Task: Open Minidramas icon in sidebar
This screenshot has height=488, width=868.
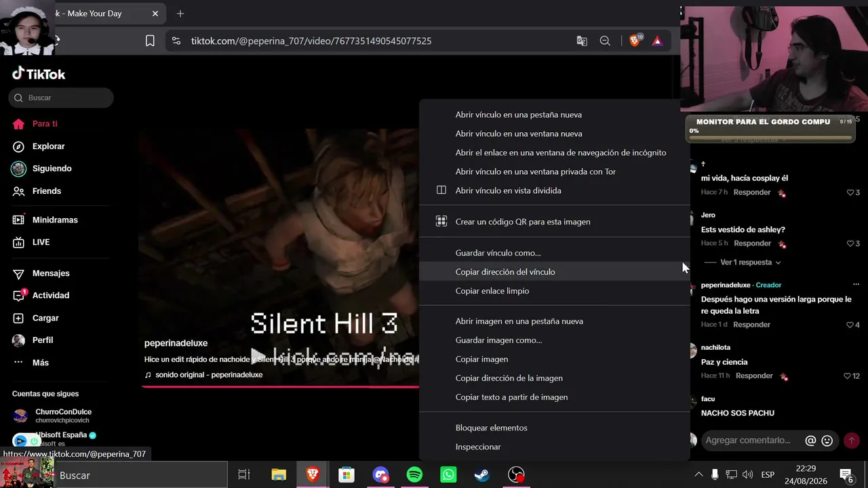Action: click(19, 220)
